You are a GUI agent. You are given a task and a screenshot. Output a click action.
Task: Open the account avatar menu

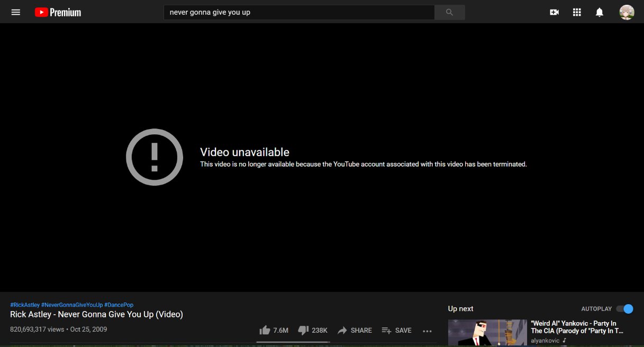coord(627,12)
